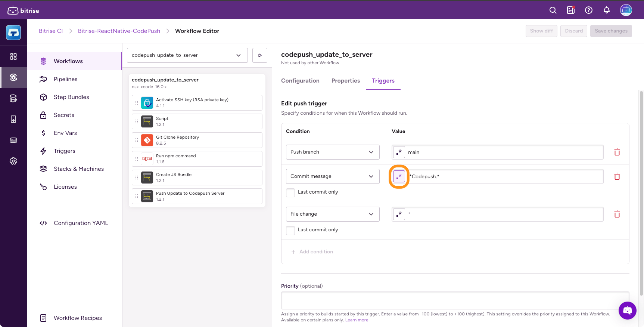Viewport: 644px width, 327px height.
Task: Click the Bitrise-ReactNative-CodePush breadcrumb link
Action: [119, 31]
